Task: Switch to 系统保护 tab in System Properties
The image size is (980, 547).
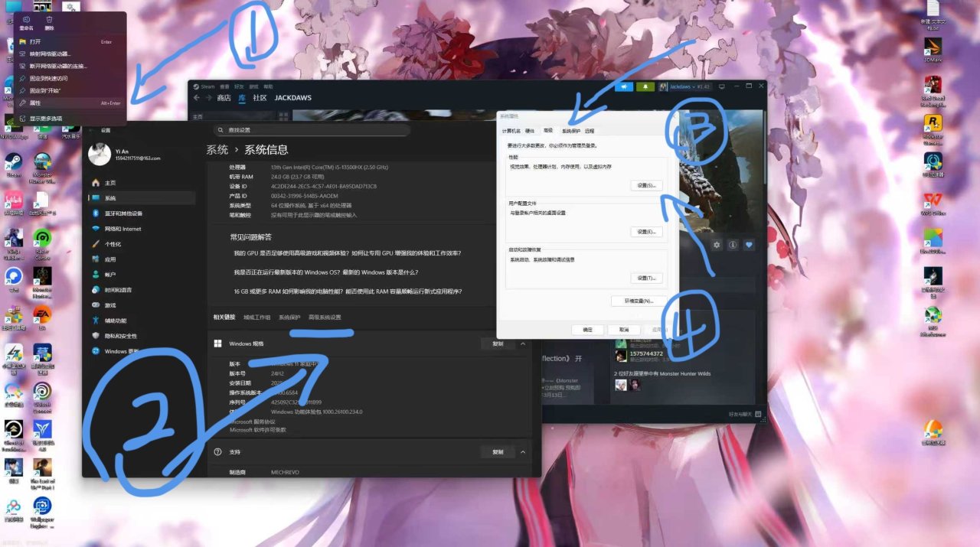Action: (x=571, y=131)
